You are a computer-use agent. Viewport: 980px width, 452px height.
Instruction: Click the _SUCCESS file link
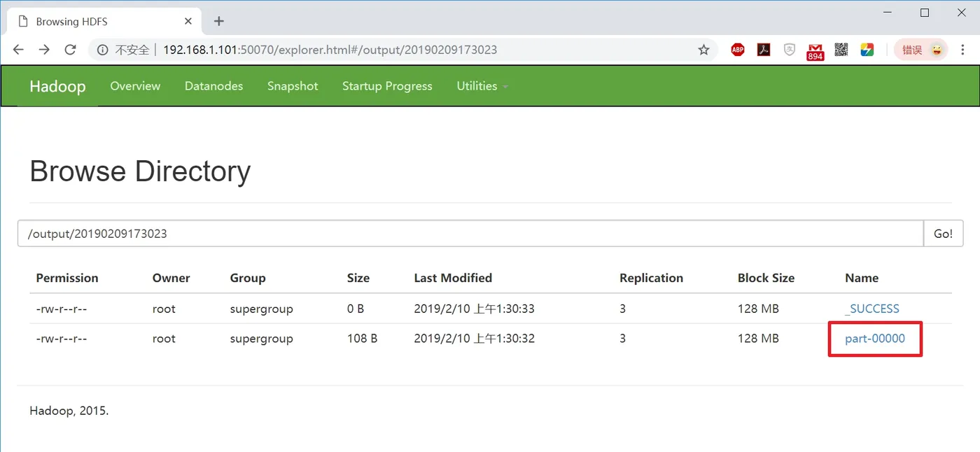[872, 309]
